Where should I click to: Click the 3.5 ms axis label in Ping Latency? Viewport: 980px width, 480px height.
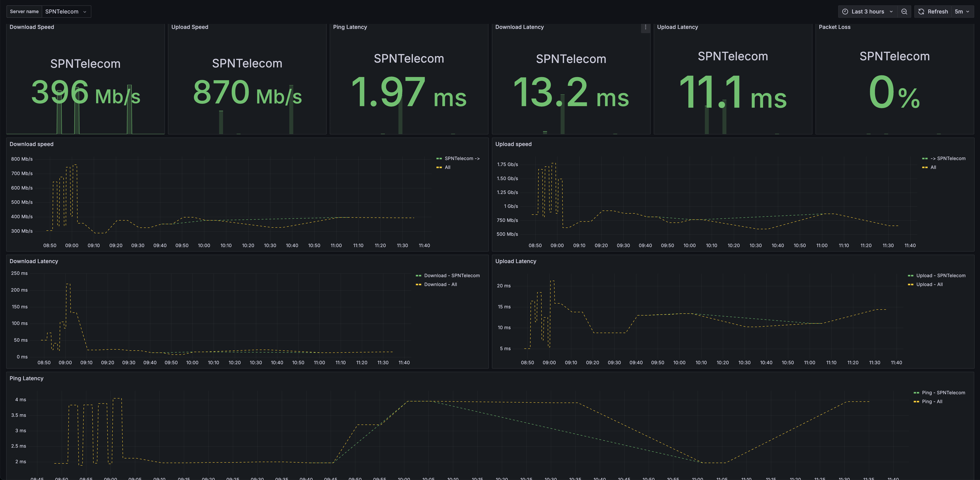tap(19, 415)
